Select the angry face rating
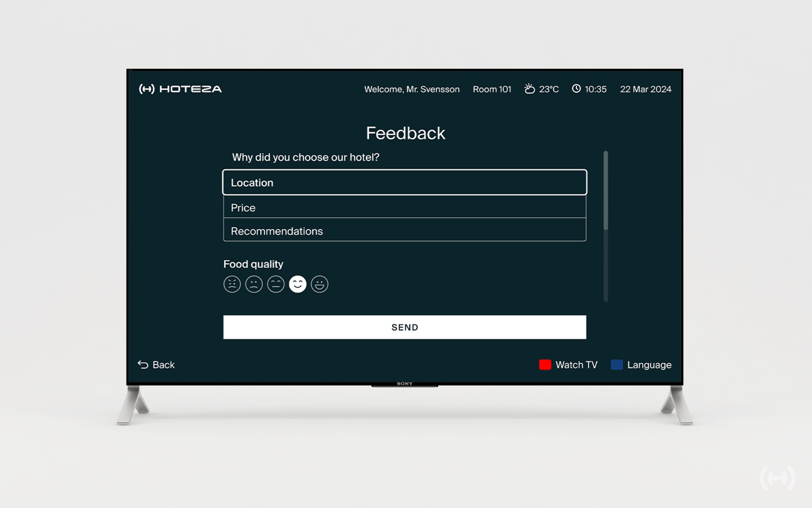812x508 pixels. (x=232, y=284)
